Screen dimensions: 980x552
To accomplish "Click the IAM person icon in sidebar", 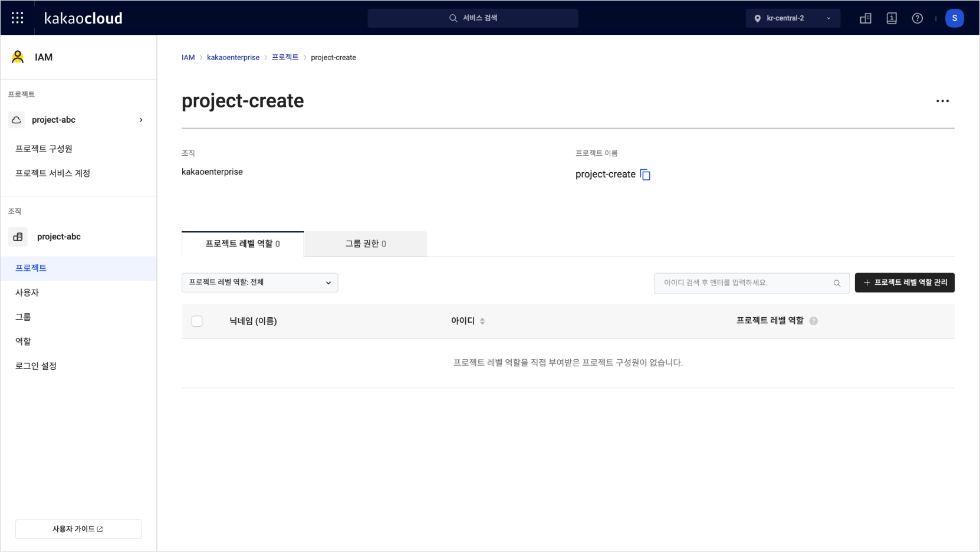I will (18, 57).
